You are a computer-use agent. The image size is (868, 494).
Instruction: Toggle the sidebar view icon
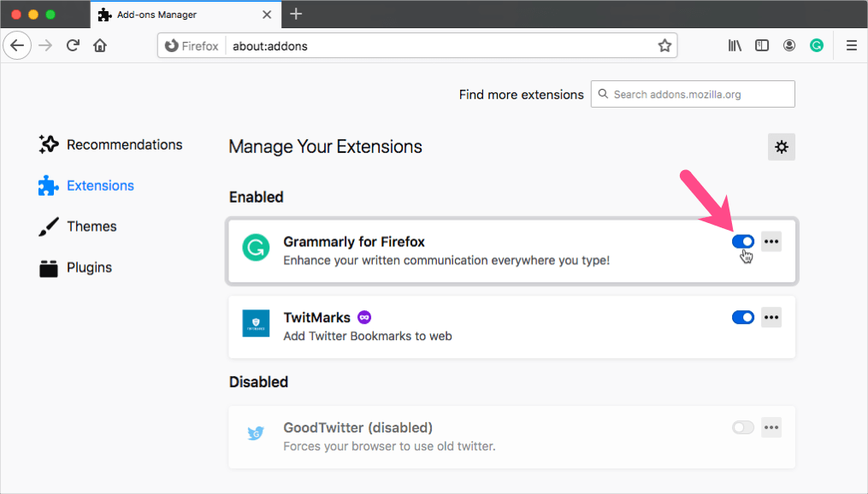click(x=762, y=45)
